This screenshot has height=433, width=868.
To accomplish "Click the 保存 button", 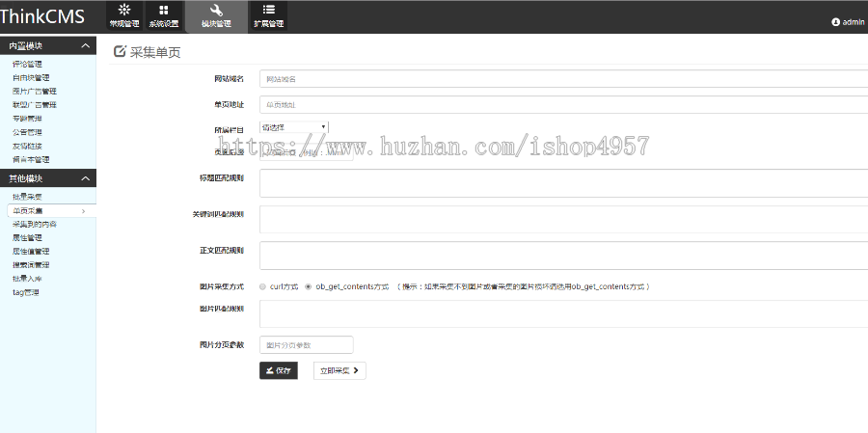I will [x=279, y=370].
